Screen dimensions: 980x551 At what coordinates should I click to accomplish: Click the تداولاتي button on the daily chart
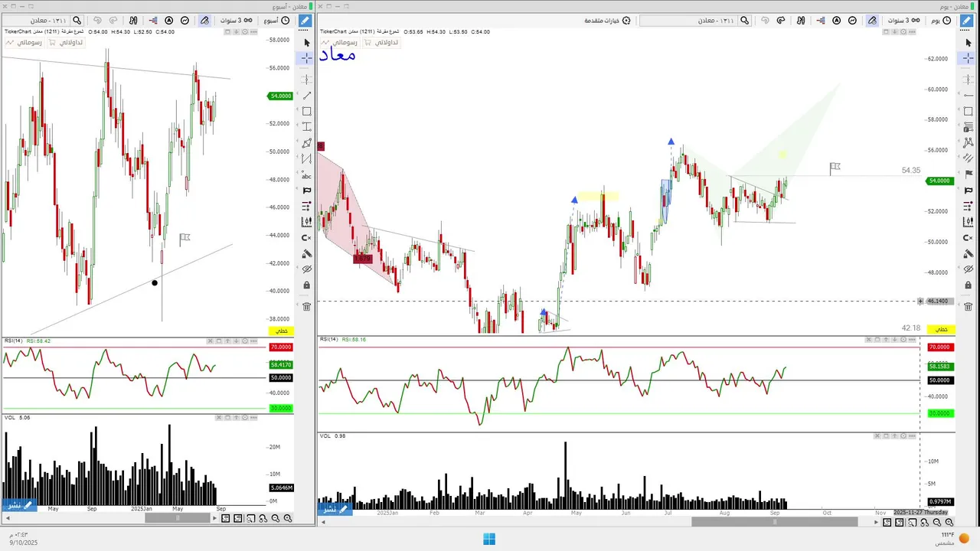pyautogui.click(x=380, y=42)
